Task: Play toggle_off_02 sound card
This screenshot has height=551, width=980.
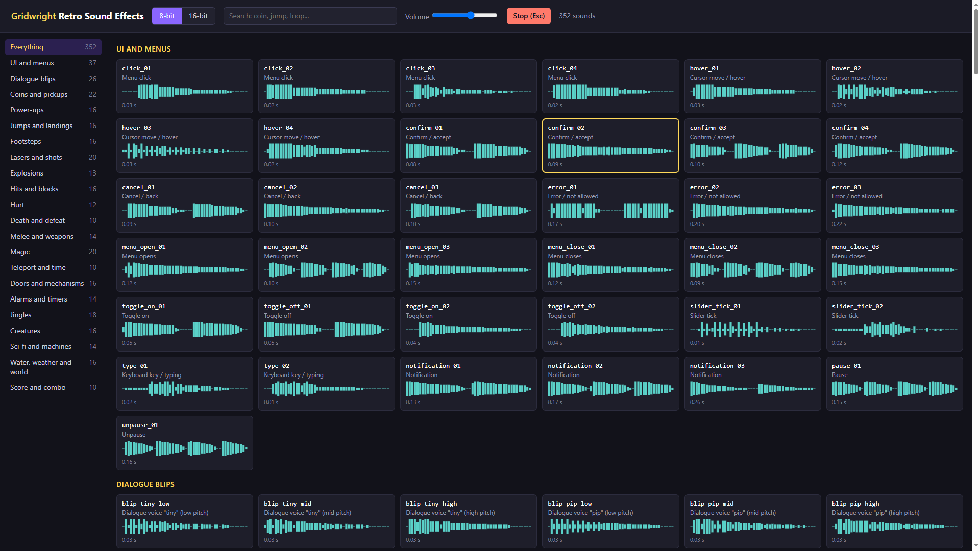Action: (610, 324)
